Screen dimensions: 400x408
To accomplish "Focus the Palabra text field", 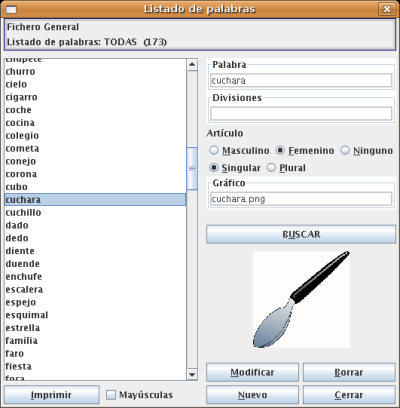I will (301, 81).
